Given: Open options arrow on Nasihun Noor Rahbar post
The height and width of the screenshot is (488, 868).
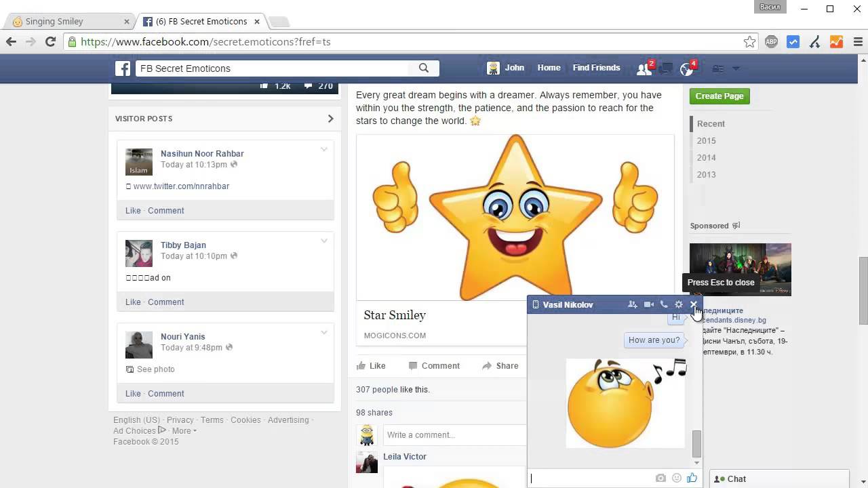Looking at the screenshot, I should pos(323,150).
